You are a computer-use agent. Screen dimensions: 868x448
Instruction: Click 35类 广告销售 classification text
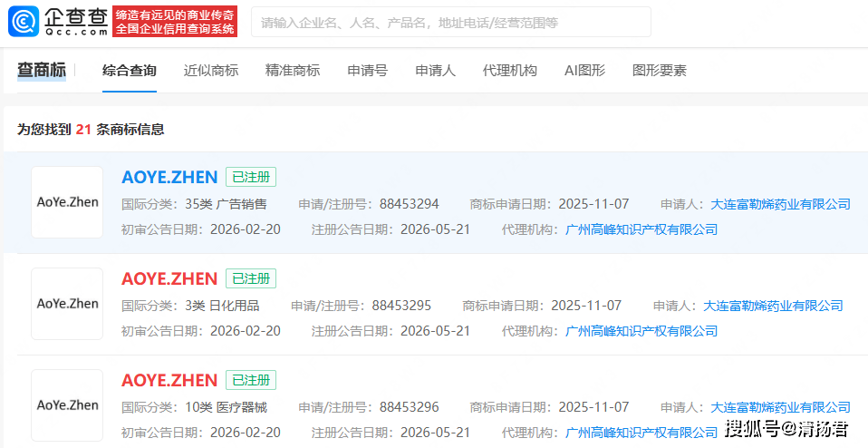tap(226, 204)
